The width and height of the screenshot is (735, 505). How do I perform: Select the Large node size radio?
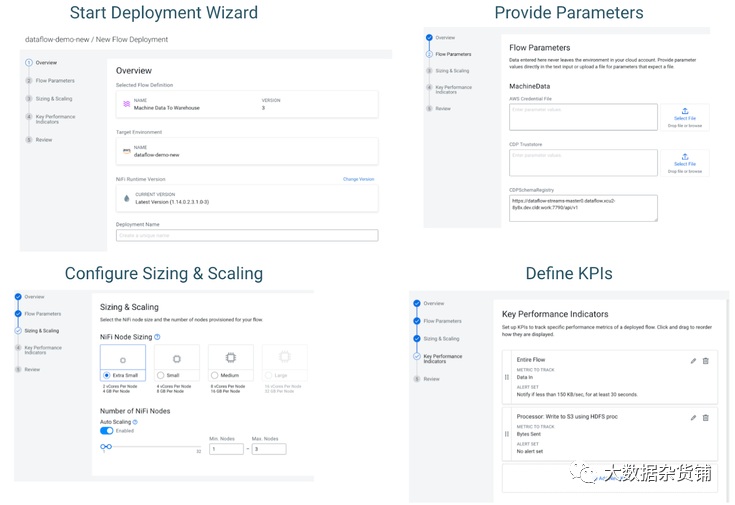269,375
